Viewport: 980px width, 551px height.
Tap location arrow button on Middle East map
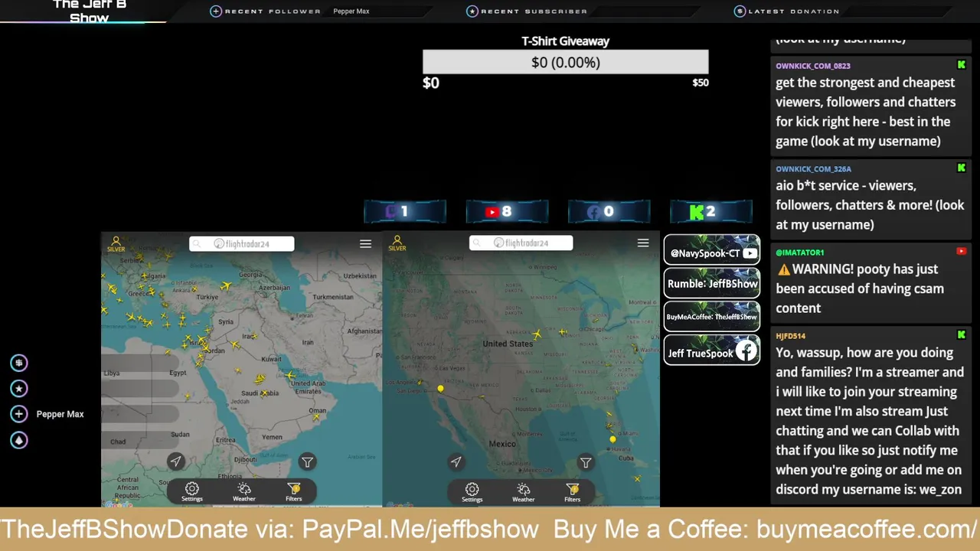[x=176, y=461]
